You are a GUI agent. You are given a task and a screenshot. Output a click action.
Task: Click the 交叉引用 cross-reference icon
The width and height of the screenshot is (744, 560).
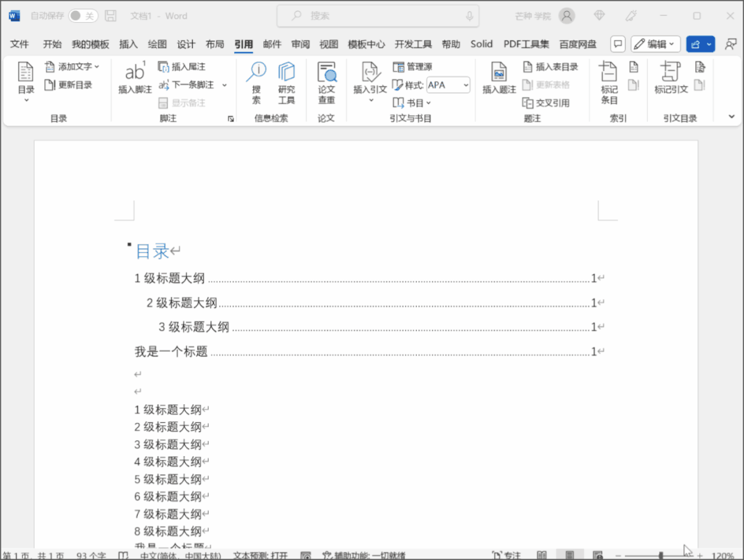click(528, 103)
